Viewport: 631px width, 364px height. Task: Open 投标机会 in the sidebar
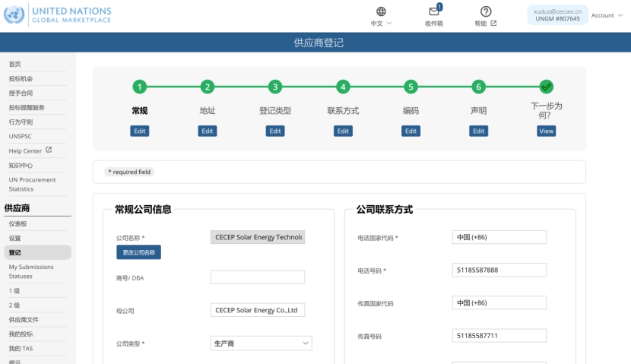[21, 79]
